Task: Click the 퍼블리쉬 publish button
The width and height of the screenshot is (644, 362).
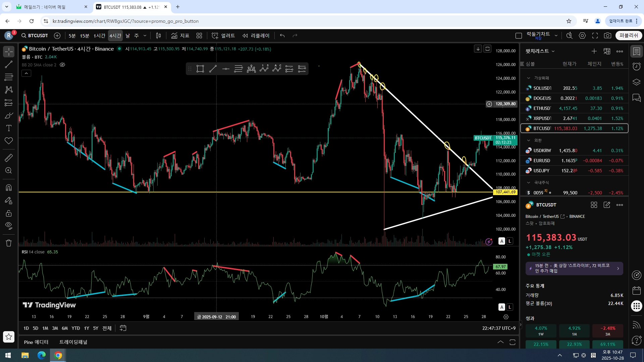Action: 629,36
